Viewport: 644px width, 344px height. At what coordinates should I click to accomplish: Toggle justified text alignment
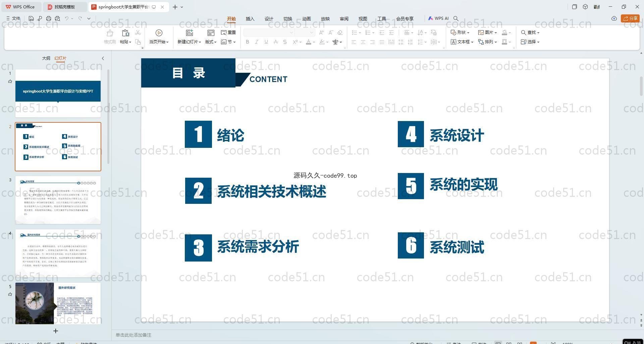pyautogui.click(x=382, y=42)
